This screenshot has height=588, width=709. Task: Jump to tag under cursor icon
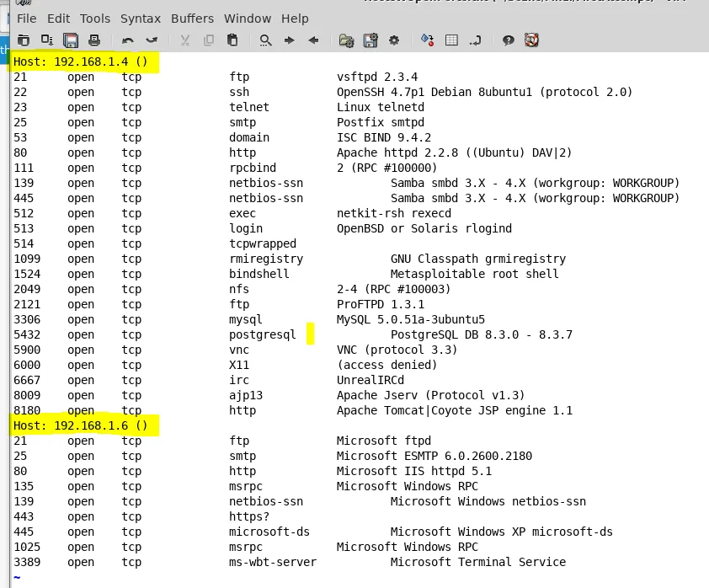click(475, 40)
